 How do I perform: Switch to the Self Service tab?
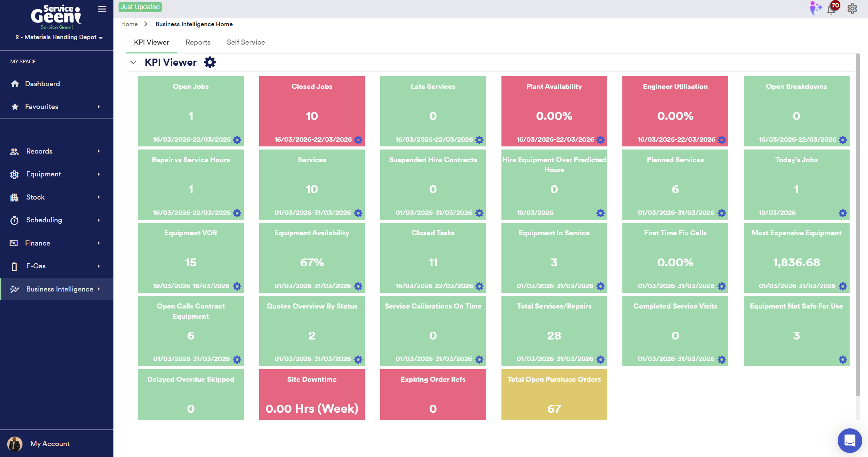pos(246,42)
